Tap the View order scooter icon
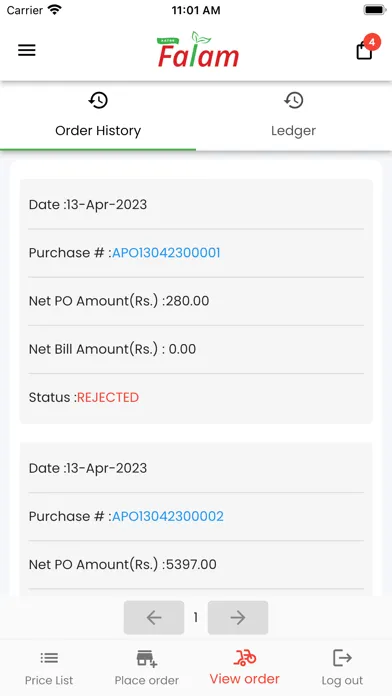The height and width of the screenshot is (696, 392). 245,657
